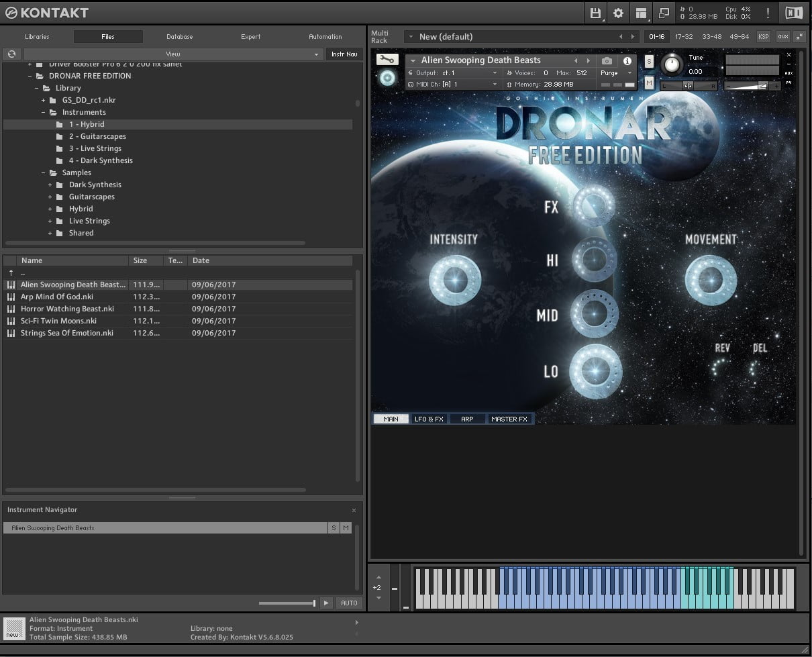Show rack page 49-64

[x=740, y=37]
